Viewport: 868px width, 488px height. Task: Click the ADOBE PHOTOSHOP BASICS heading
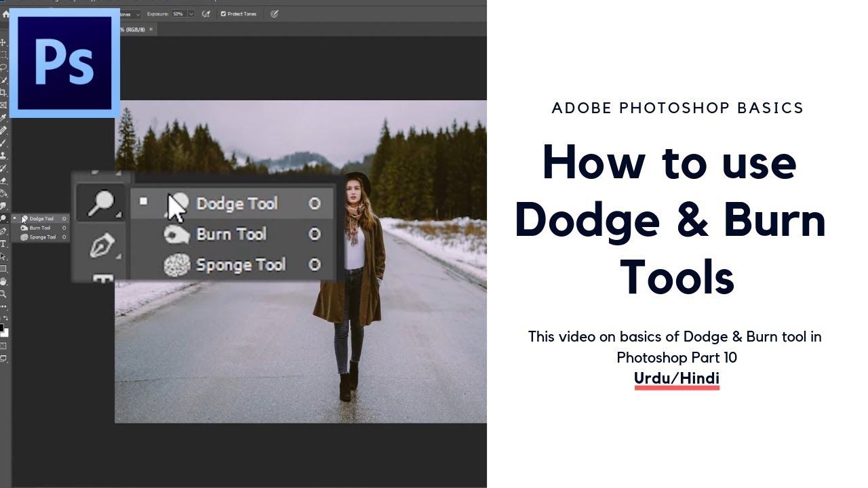tap(677, 108)
